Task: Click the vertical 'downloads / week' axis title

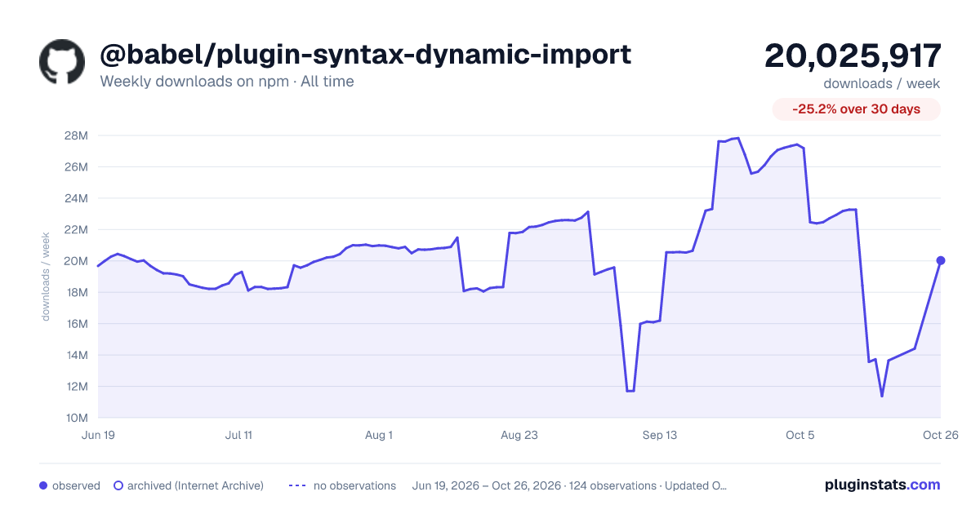Action: (47, 277)
